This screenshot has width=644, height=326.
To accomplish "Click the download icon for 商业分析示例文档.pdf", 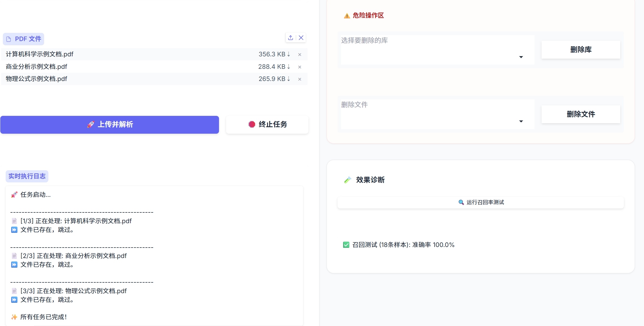I will (289, 67).
